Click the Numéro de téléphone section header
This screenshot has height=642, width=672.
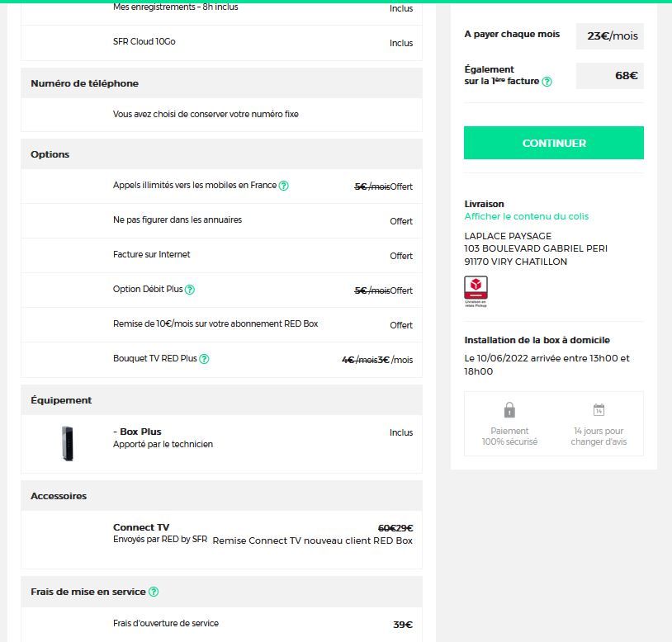pos(84,83)
